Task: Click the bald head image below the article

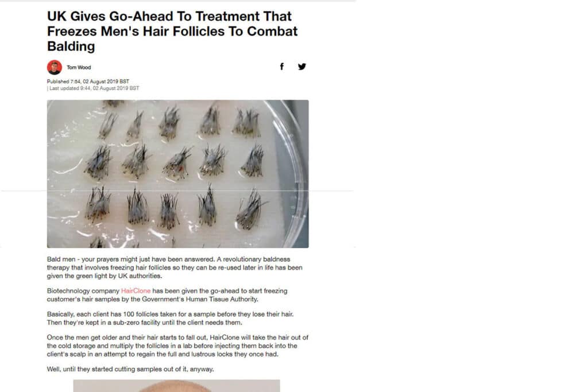Action: tap(177, 386)
